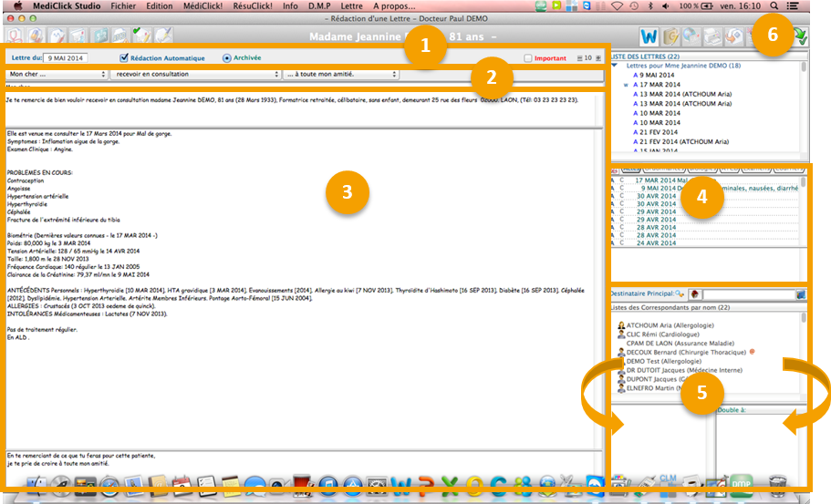The width and height of the screenshot is (831, 504).
Task: Open the D.M.P menu
Action: [x=318, y=5]
